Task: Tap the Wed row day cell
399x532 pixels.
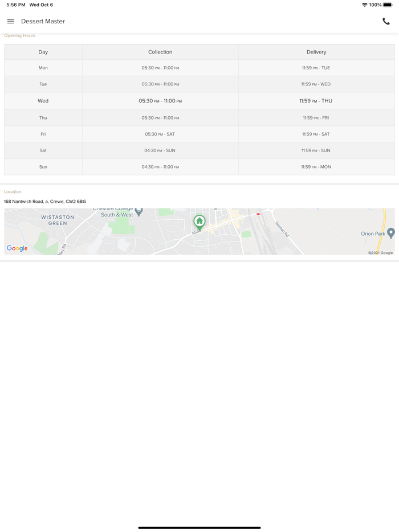Action: coord(43,101)
